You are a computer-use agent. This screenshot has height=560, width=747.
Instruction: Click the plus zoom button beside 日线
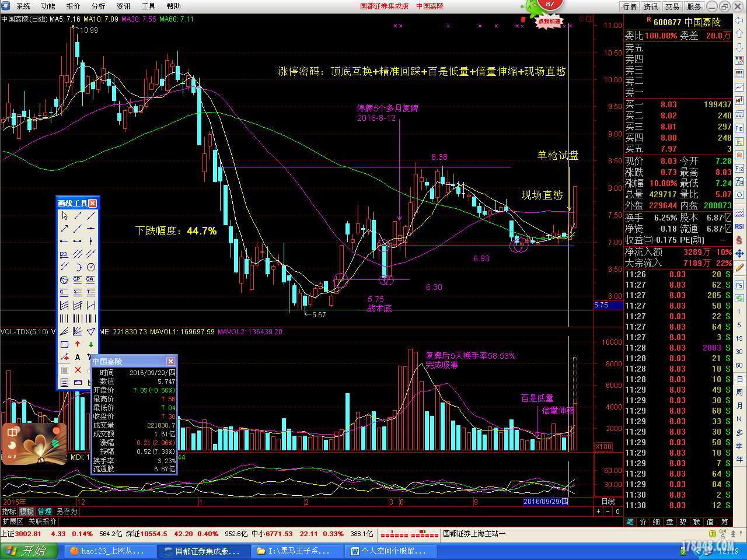(x=598, y=511)
